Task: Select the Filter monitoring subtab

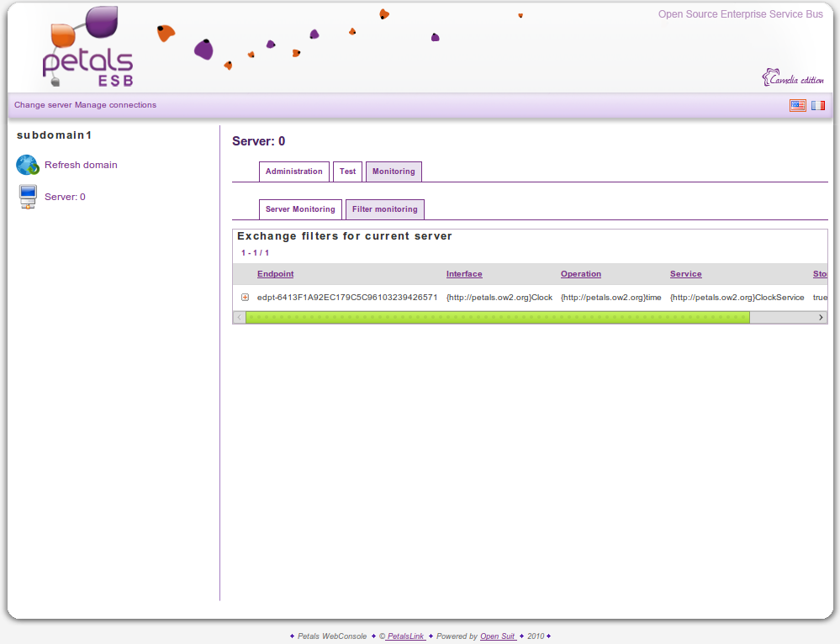Action: (384, 209)
